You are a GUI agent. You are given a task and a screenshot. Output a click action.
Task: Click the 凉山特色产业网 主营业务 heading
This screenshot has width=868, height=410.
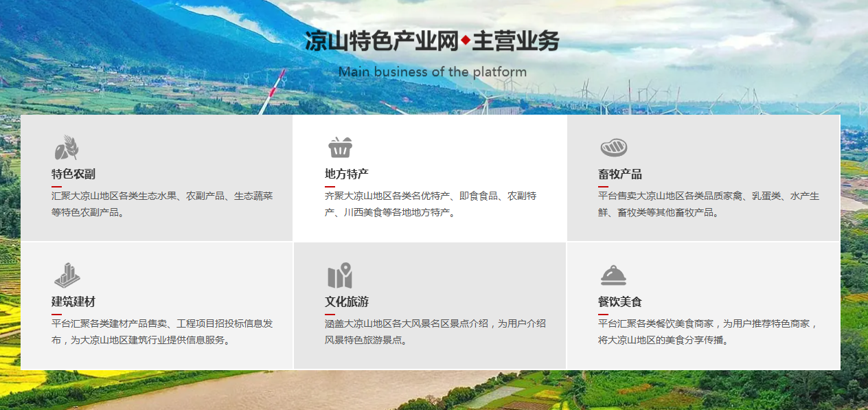(x=433, y=41)
